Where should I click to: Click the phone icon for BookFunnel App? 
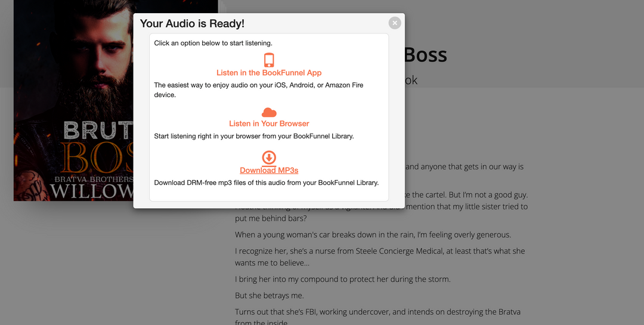click(x=269, y=60)
